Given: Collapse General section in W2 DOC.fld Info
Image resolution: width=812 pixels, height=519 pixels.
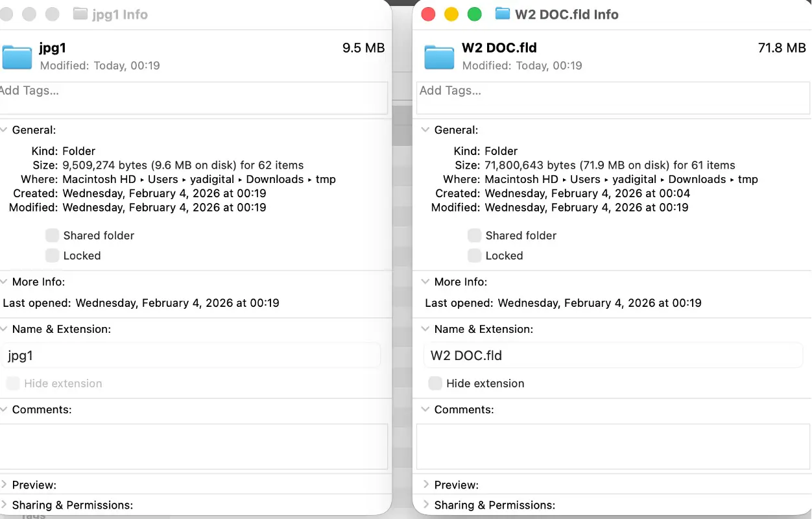Looking at the screenshot, I should 425,130.
